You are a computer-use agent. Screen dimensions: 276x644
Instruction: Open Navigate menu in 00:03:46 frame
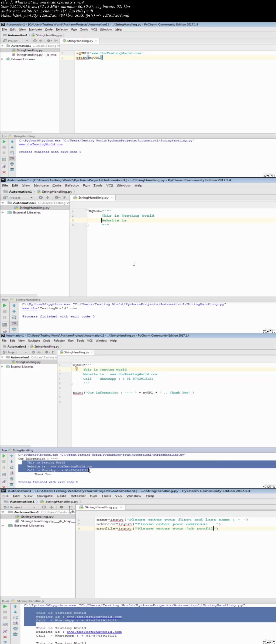tap(45, 496)
